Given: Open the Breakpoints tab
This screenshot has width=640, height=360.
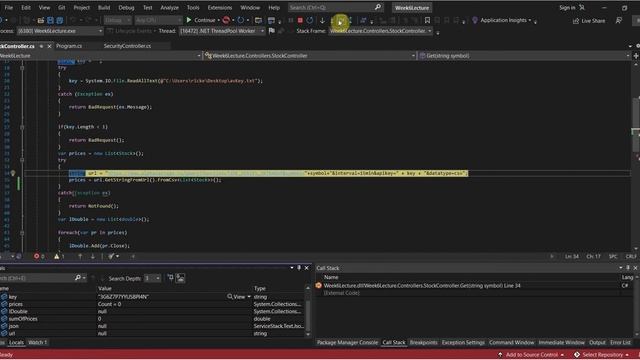Looking at the screenshot, I should (x=423, y=342).
